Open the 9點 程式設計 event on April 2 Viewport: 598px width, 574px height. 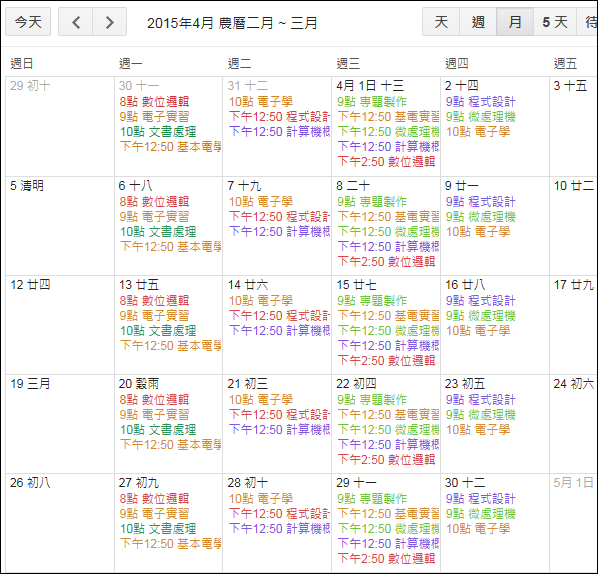[x=481, y=102]
